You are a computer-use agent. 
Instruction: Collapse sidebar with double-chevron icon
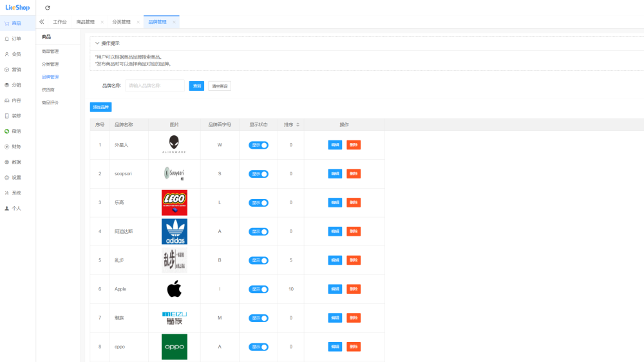coord(42,22)
